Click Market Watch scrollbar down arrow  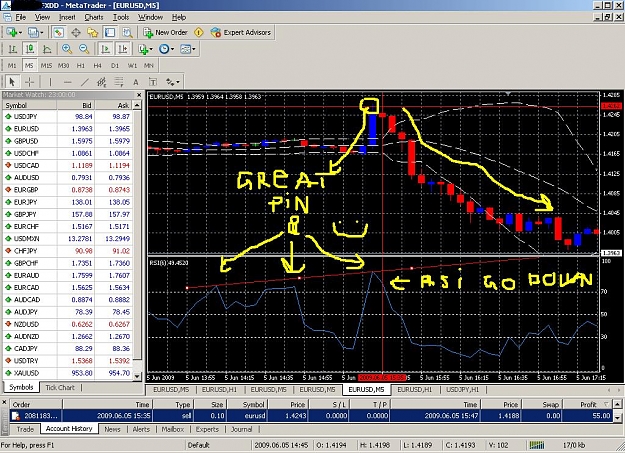coord(137,376)
